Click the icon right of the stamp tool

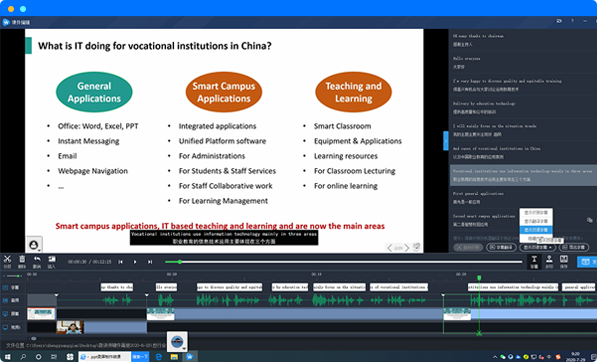point(564,259)
